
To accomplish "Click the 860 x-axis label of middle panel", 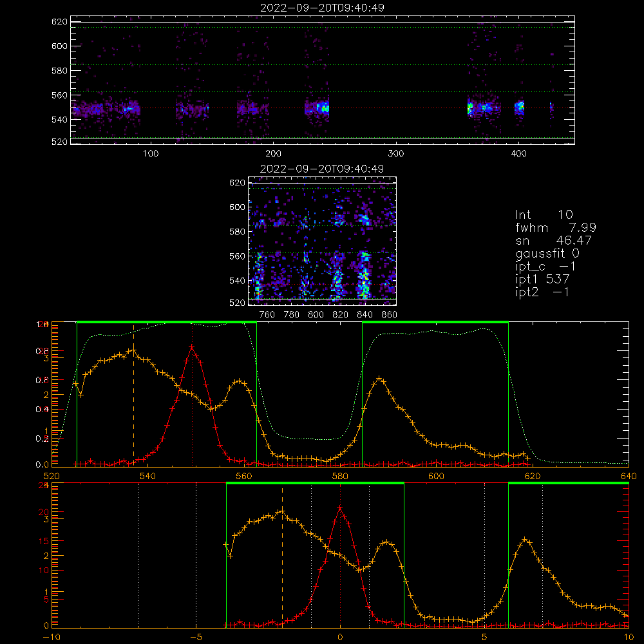I will pyautogui.click(x=389, y=315).
